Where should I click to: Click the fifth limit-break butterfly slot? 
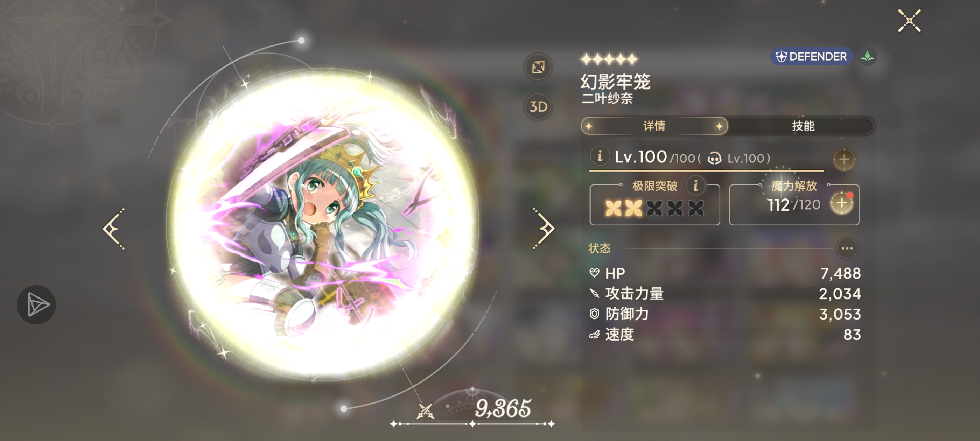pos(696,208)
